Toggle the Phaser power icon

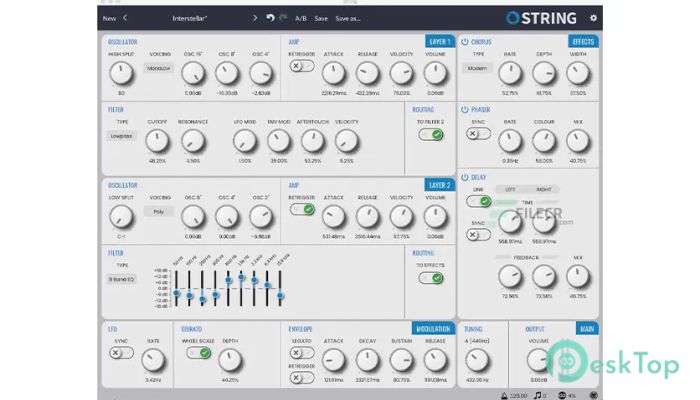(x=465, y=109)
